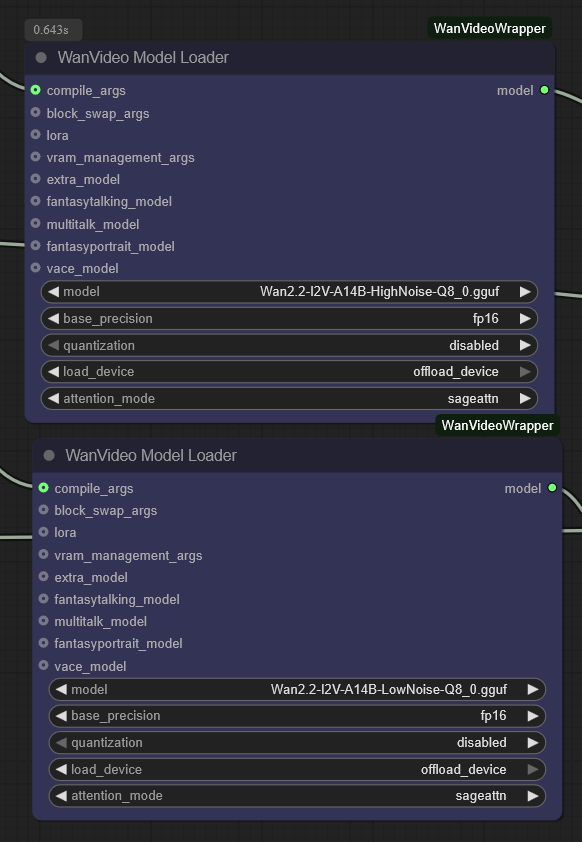The image size is (582, 842).
Task: Open quantization dropdown on upper loader
Action: click(289, 345)
